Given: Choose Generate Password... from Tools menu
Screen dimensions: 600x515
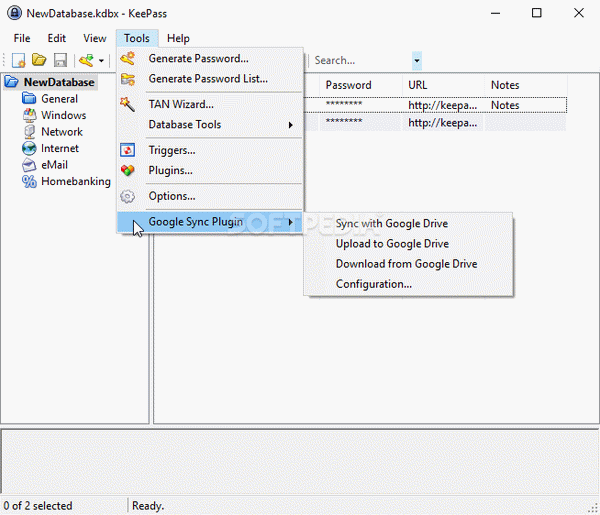Looking at the screenshot, I should [210, 58].
